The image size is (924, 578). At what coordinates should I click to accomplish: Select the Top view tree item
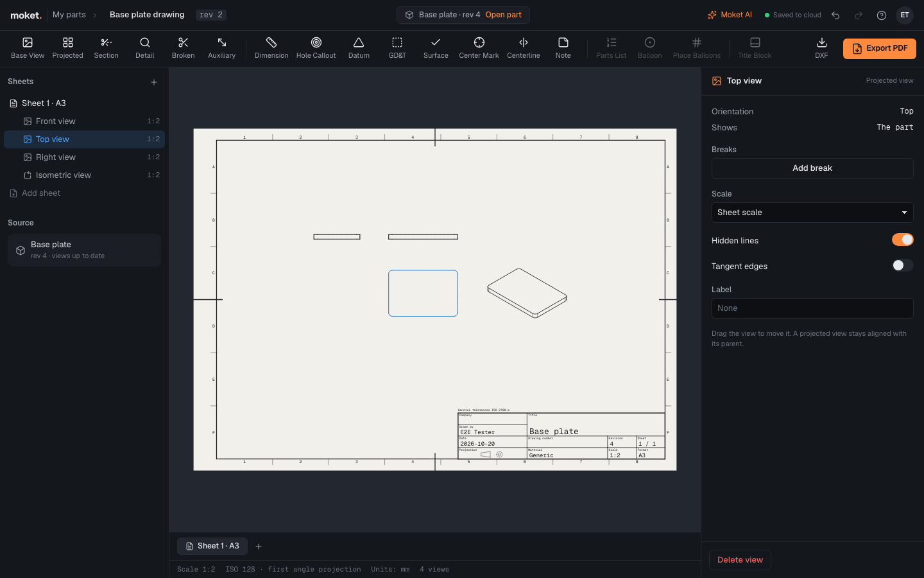[x=84, y=139]
